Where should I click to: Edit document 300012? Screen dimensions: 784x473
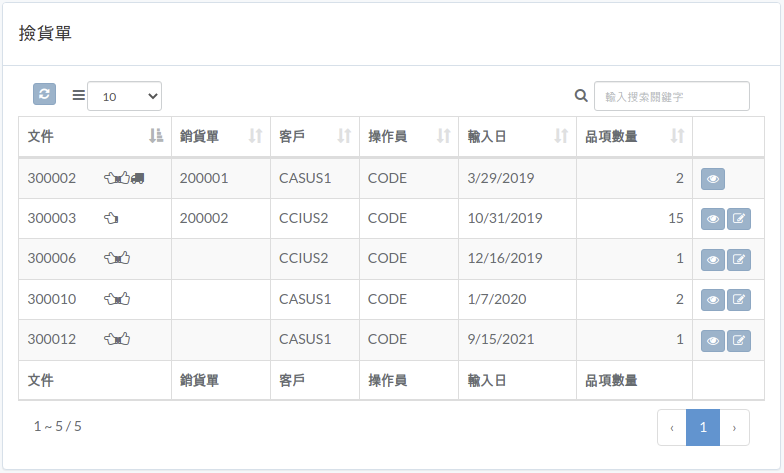coord(738,340)
